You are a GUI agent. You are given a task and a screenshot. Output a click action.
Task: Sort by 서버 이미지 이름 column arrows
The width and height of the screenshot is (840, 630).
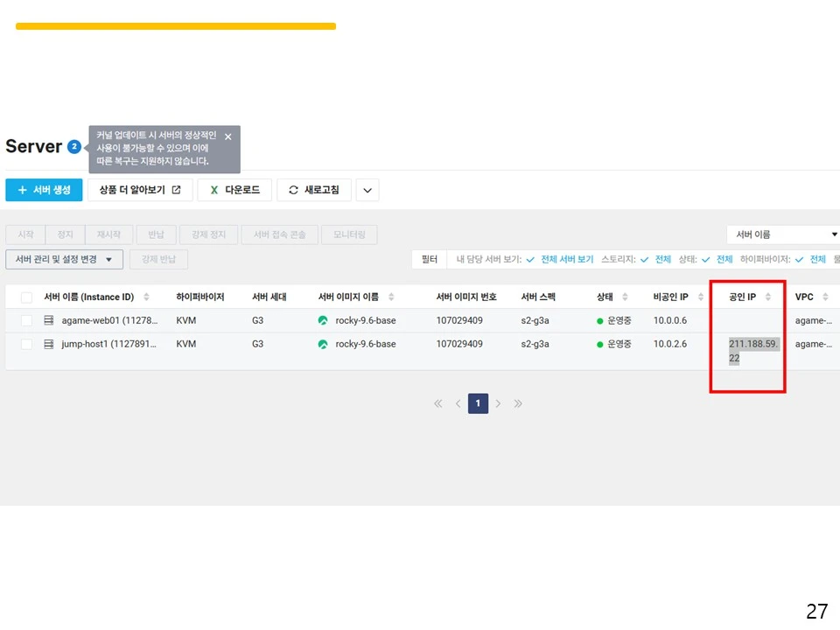[391, 297]
